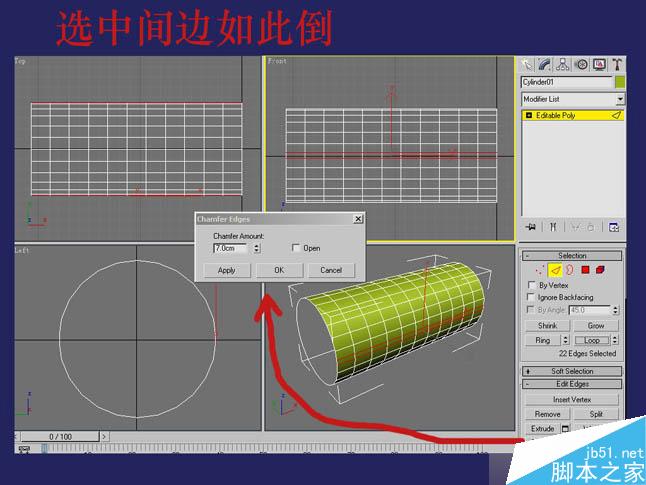Image resolution: width=646 pixels, height=485 pixels.
Task: Open the Modify command panel tab
Action: [x=545, y=65]
